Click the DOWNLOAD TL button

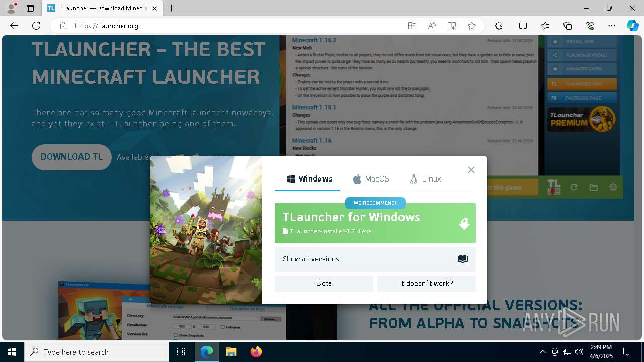point(71,157)
